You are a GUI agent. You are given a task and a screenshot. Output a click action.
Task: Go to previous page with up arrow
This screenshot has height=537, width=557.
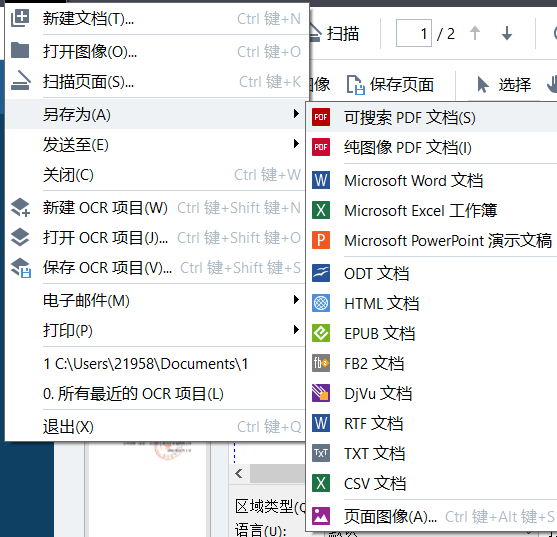pyautogui.click(x=475, y=33)
